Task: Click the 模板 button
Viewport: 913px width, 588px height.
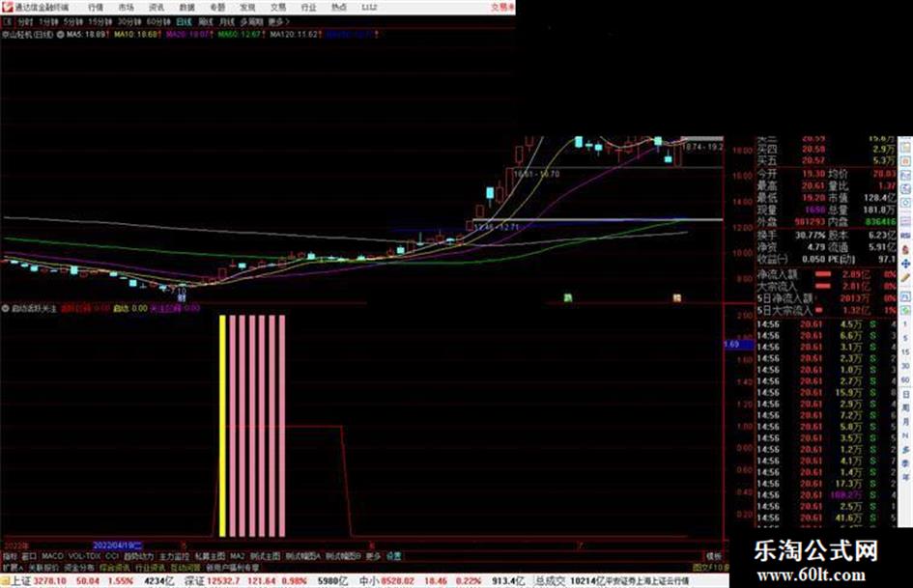Action: coord(713,556)
